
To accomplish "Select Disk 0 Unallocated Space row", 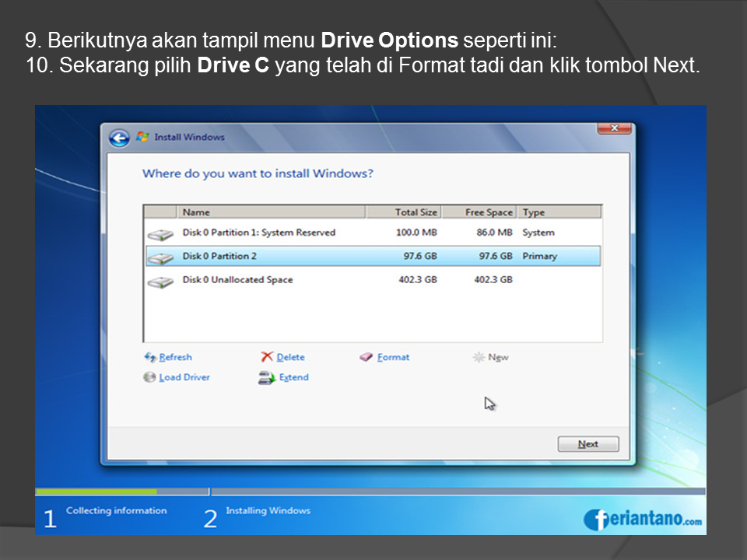I will tap(373, 279).
